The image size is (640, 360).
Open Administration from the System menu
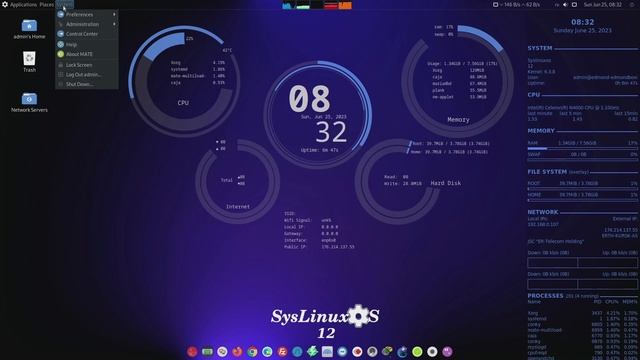click(x=87, y=24)
